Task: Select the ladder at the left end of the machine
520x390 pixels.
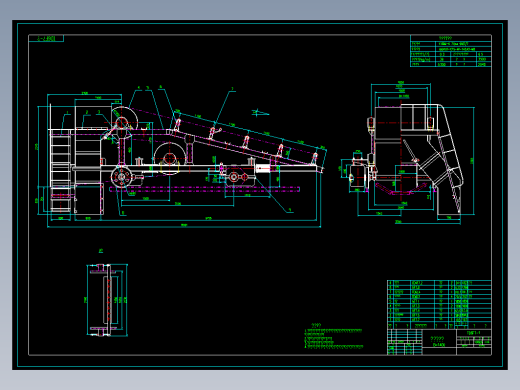Action: click(x=60, y=171)
